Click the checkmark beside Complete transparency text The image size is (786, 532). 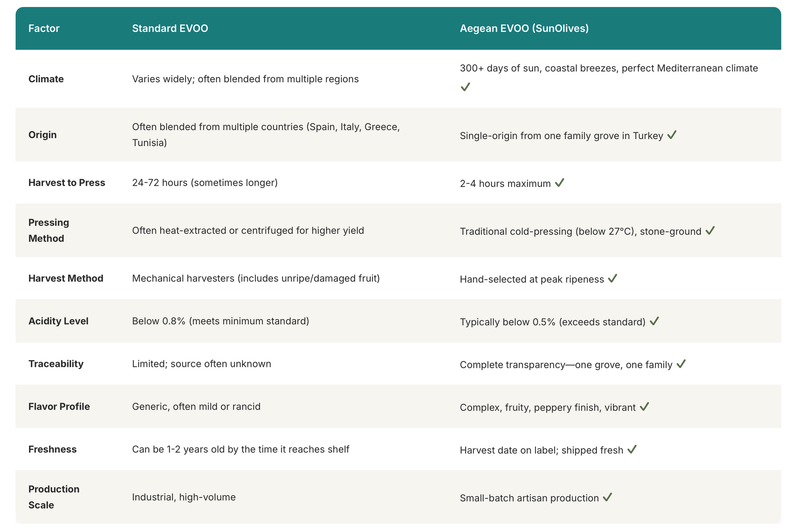point(681,364)
